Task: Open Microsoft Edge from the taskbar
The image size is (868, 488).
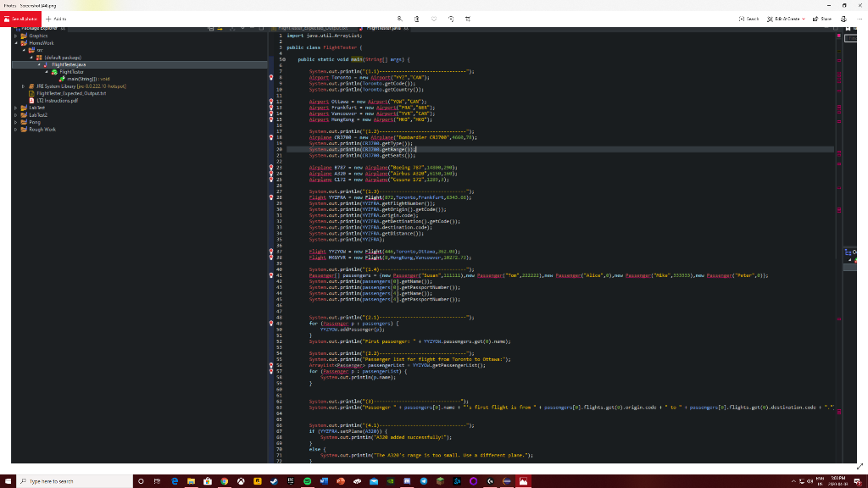Action: tap(174, 480)
